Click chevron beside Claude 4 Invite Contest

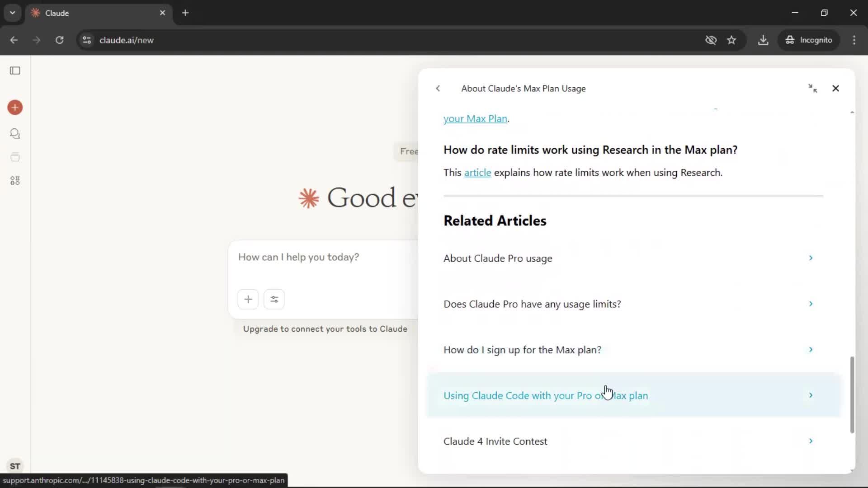(811, 441)
